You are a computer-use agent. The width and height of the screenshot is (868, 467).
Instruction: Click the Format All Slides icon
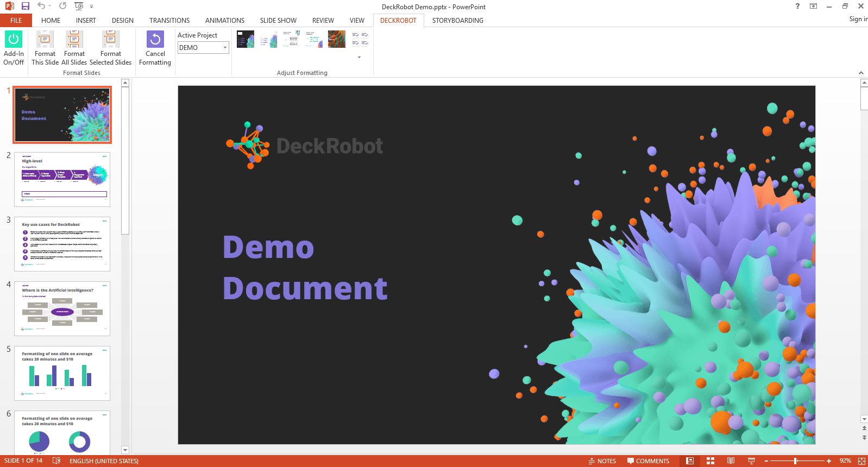pyautogui.click(x=74, y=40)
